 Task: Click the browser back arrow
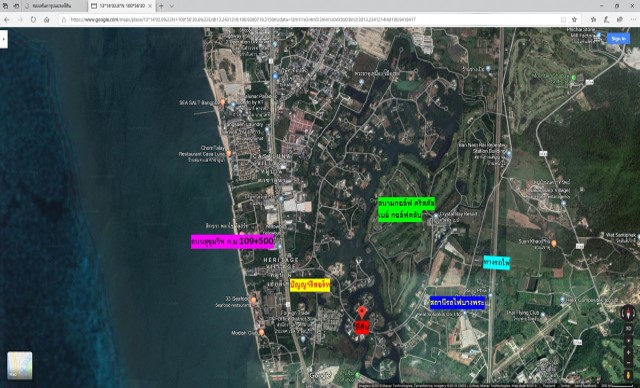tap(7, 19)
